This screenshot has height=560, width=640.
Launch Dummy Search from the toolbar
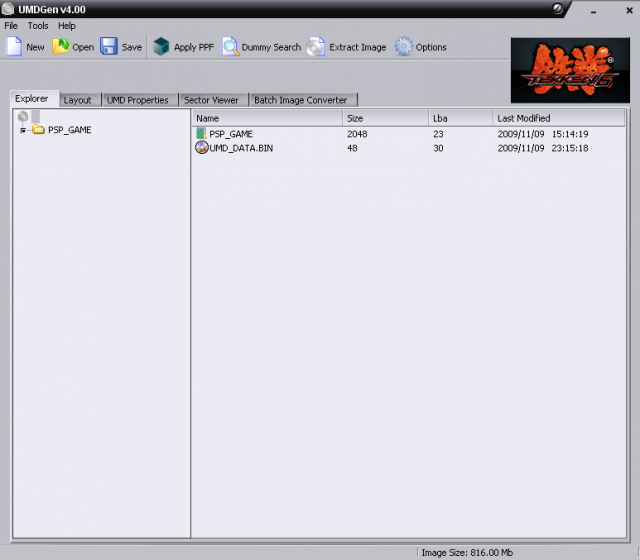230,47
